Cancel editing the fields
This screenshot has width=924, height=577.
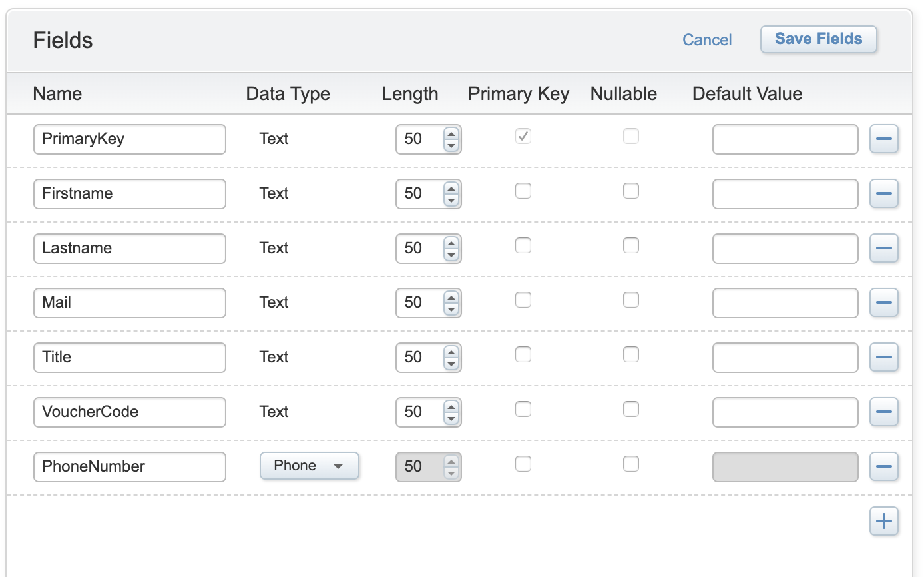[707, 40]
